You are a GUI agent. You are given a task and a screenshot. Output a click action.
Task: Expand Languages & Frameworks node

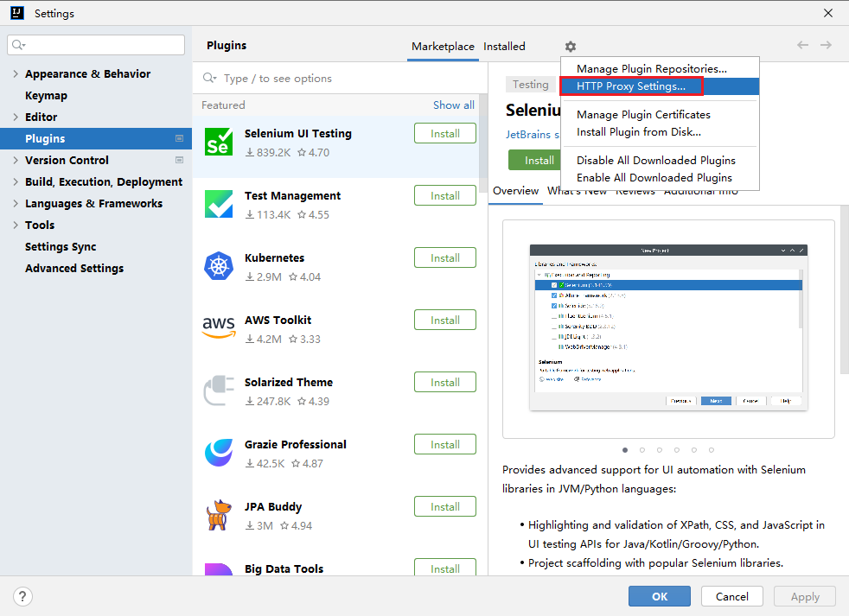pyautogui.click(x=16, y=204)
